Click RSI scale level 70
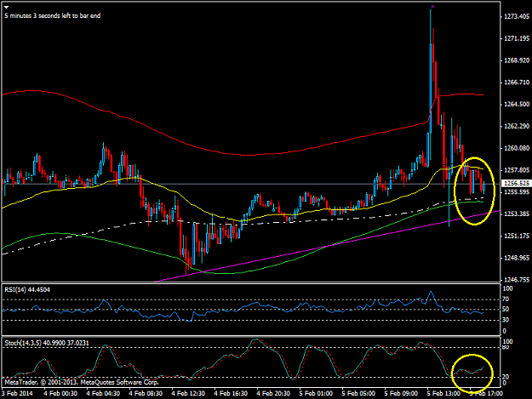532x399 pixels. point(506,299)
